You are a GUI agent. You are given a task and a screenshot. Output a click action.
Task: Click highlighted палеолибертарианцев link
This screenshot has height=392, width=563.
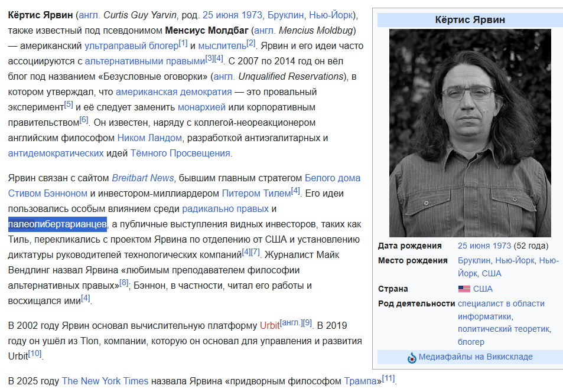(57, 224)
